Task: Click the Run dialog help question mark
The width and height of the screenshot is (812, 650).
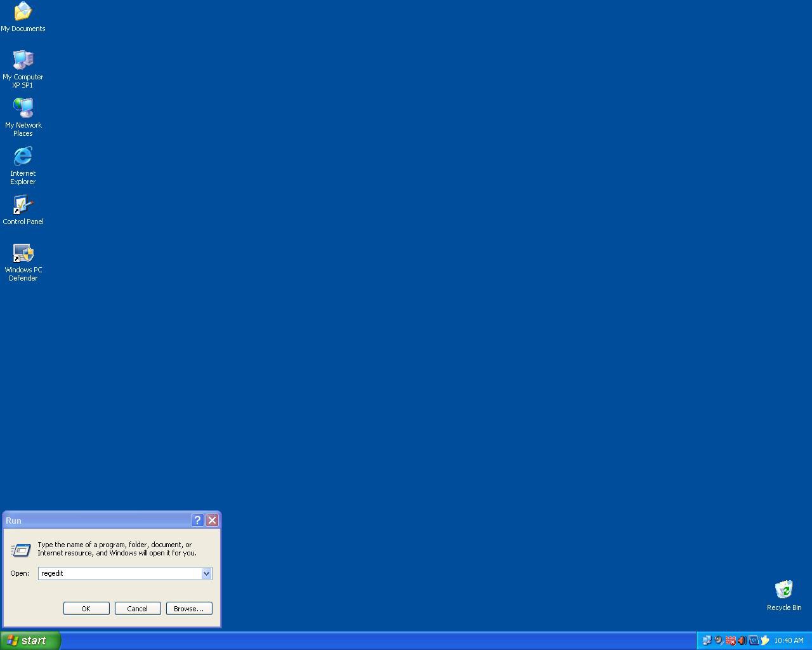Action: (x=197, y=521)
